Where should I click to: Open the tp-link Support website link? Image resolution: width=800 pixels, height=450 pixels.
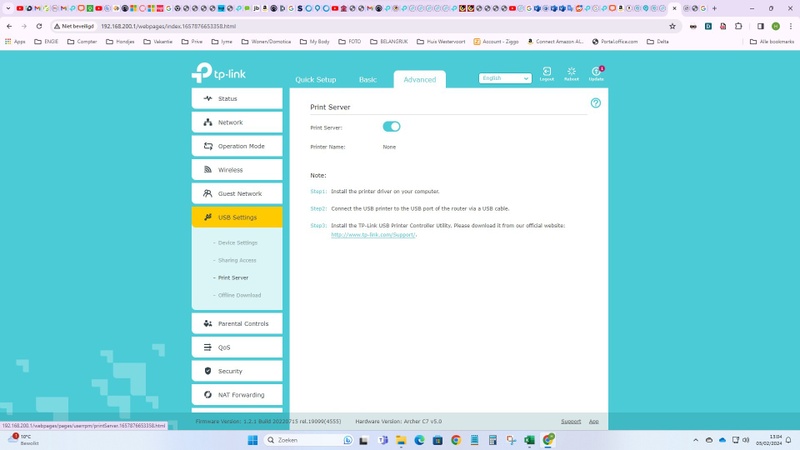tap(373, 235)
